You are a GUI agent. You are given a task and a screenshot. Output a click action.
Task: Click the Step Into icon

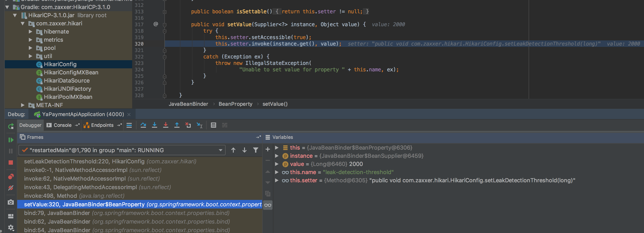155,125
